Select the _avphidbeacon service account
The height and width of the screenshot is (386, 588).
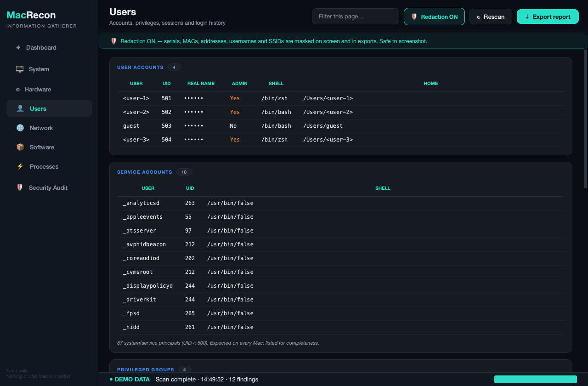144,244
